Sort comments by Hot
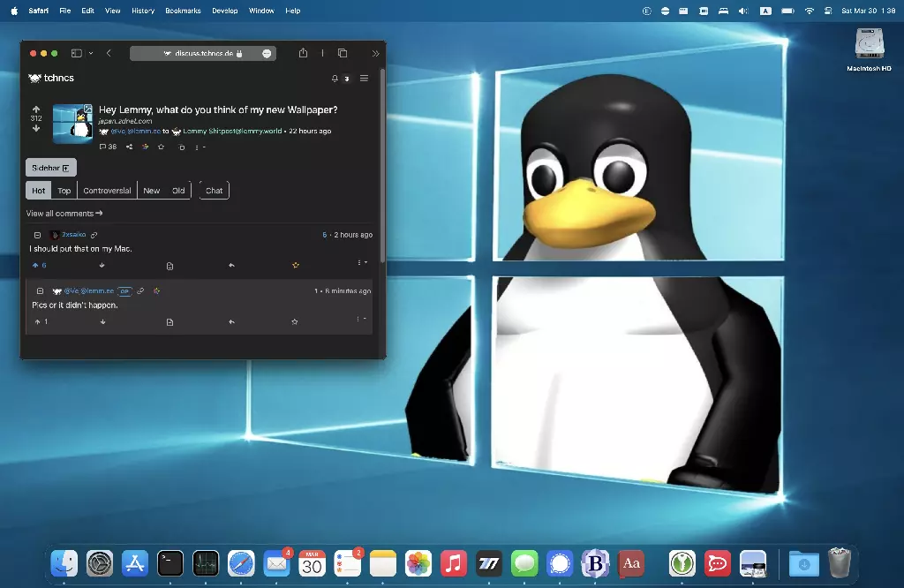 (39, 191)
